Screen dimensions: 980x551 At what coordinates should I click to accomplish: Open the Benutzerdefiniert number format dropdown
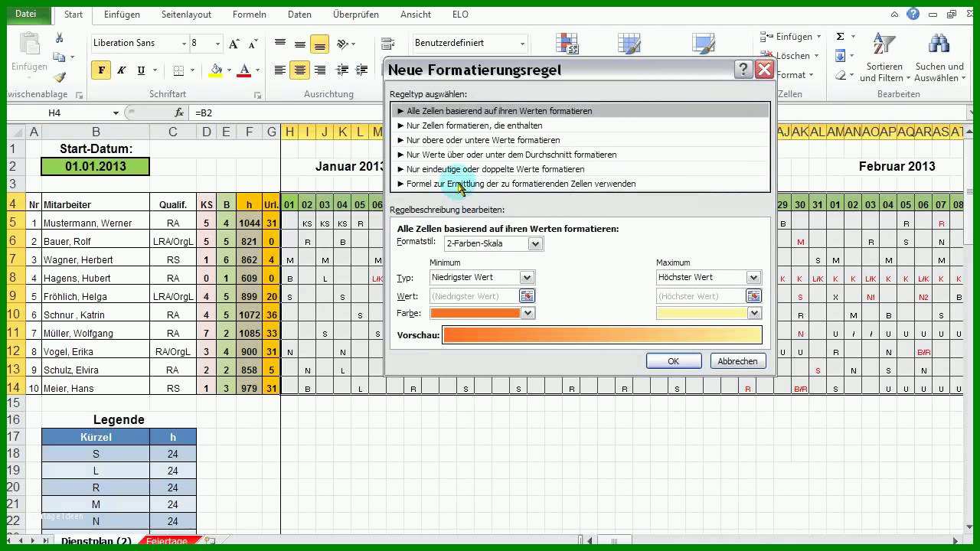click(x=523, y=44)
